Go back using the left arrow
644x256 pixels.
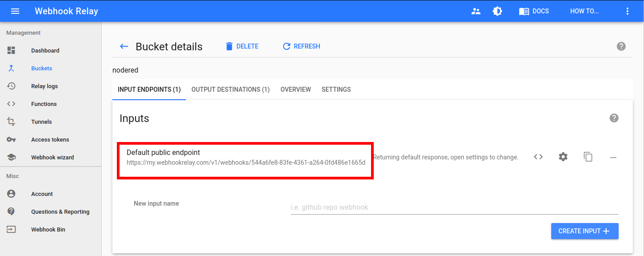(124, 46)
